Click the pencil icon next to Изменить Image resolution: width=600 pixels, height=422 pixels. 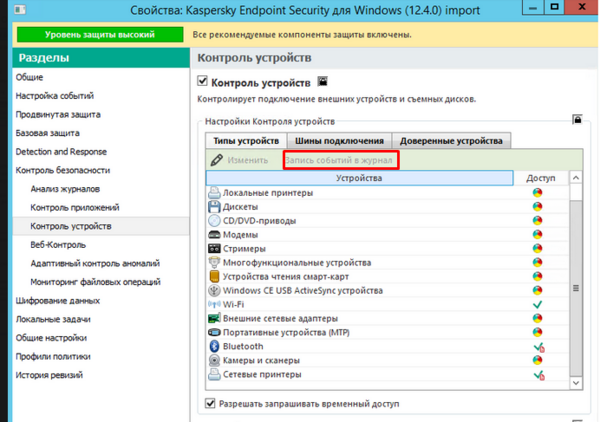pyautogui.click(x=217, y=160)
